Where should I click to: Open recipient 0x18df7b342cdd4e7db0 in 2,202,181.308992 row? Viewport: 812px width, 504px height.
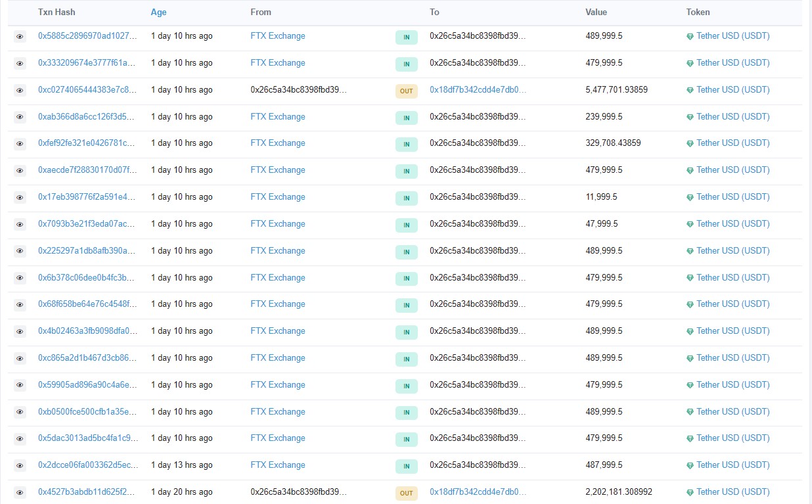pyautogui.click(x=478, y=492)
